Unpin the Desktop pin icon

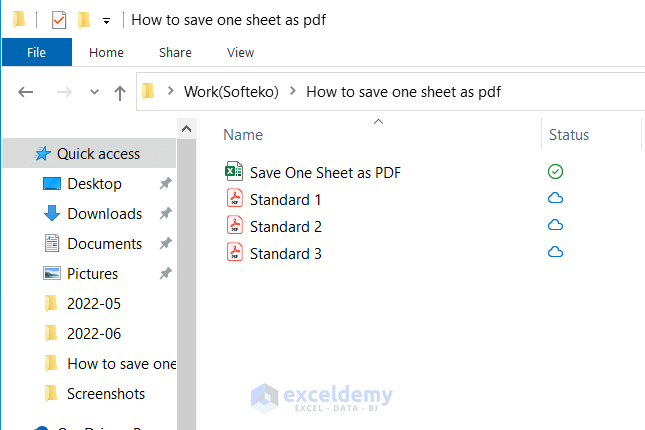[165, 184]
